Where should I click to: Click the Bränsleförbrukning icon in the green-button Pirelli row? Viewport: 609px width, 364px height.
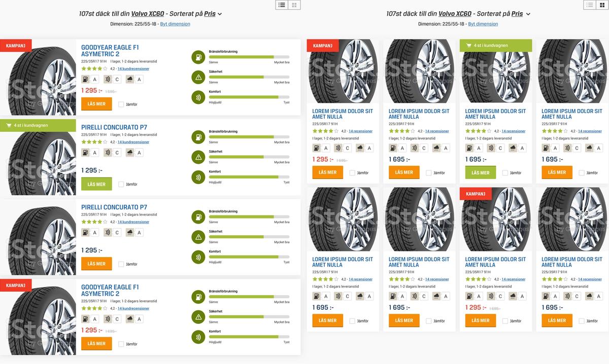(x=198, y=137)
